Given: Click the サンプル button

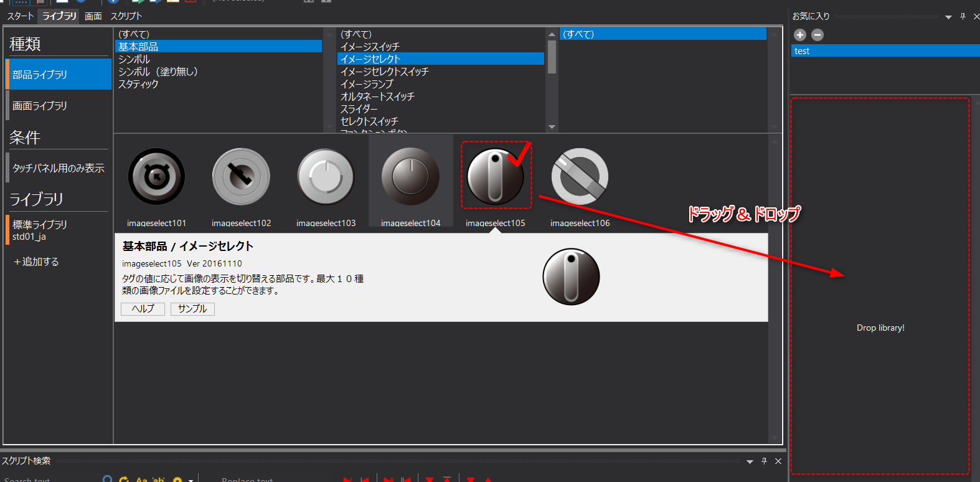Looking at the screenshot, I should [192, 309].
